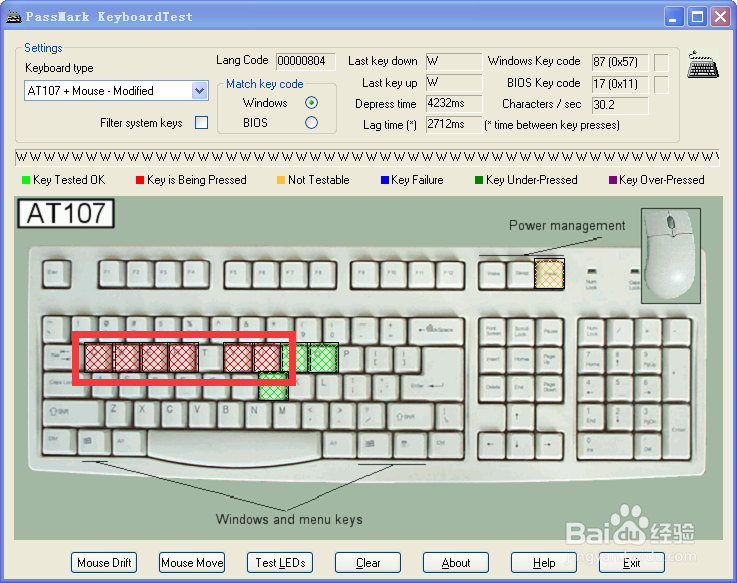Click the Characters / sec value 30.2
This screenshot has width=737, height=583.
click(620, 105)
